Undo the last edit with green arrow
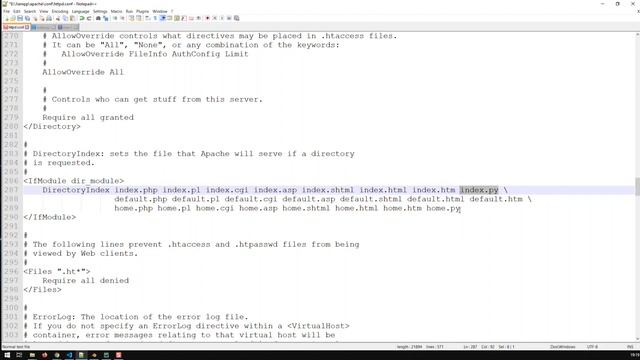640x360 pixels. pyautogui.click(x=82, y=18)
